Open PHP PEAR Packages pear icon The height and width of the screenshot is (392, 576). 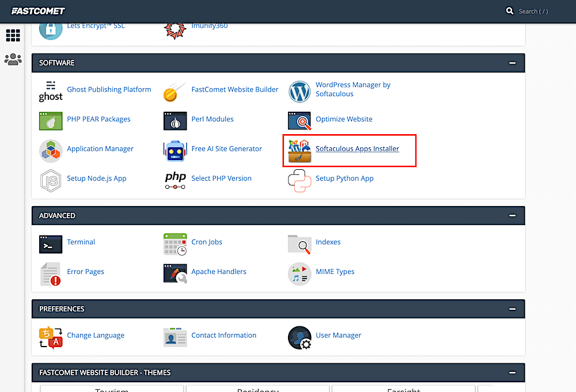[x=51, y=121]
